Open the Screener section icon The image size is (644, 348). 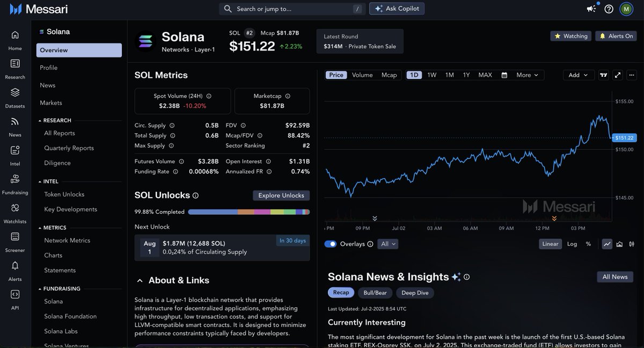(x=15, y=236)
